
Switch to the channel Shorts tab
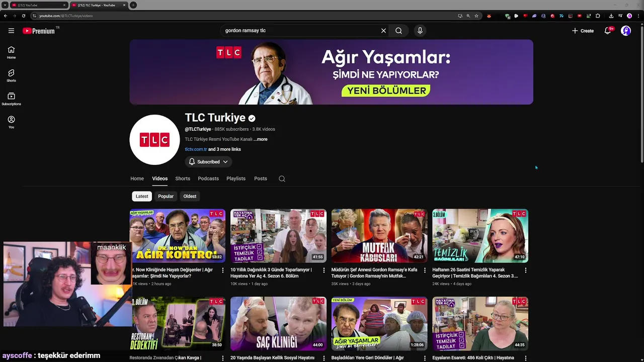pyautogui.click(x=183, y=178)
